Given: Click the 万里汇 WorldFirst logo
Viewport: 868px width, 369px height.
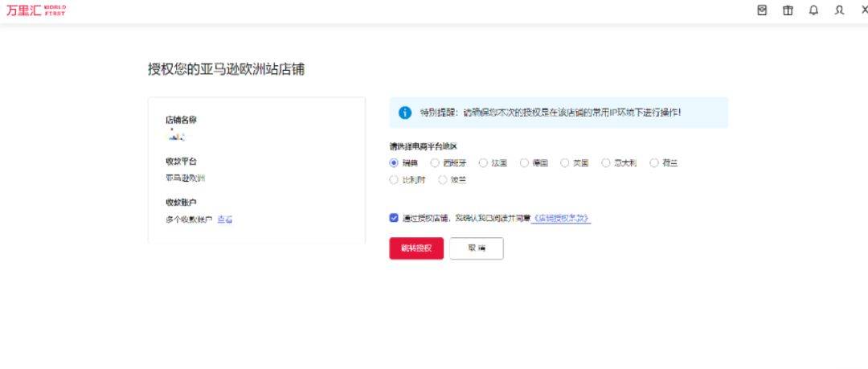Looking at the screenshot, I should click(36, 10).
